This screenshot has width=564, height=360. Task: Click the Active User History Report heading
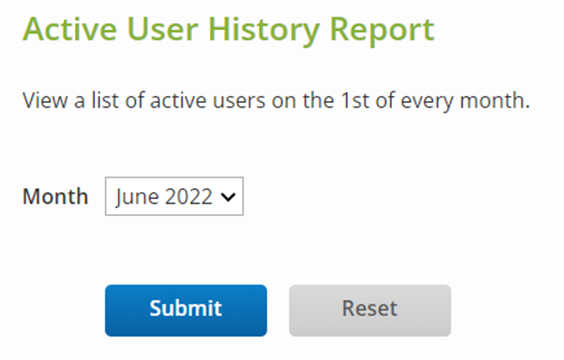[x=229, y=30]
